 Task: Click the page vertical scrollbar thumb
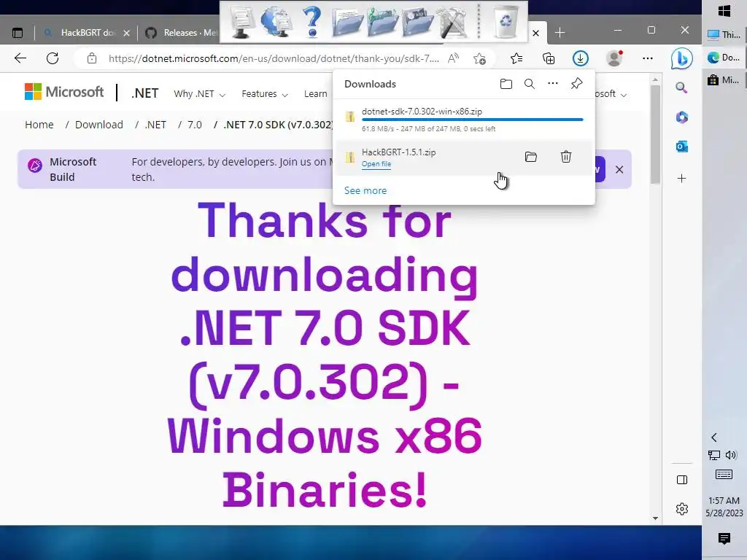point(656,135)
